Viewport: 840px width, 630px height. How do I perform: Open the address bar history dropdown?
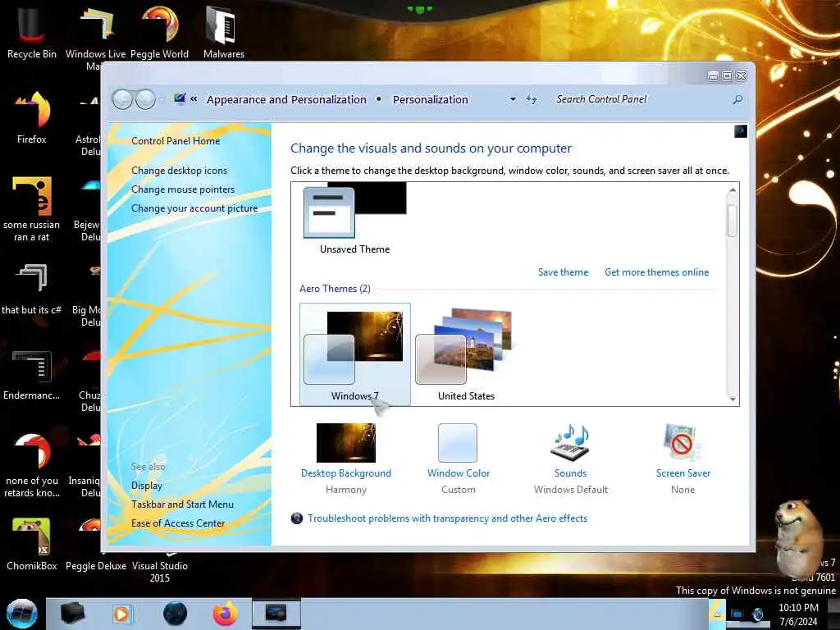pos(513,99)
